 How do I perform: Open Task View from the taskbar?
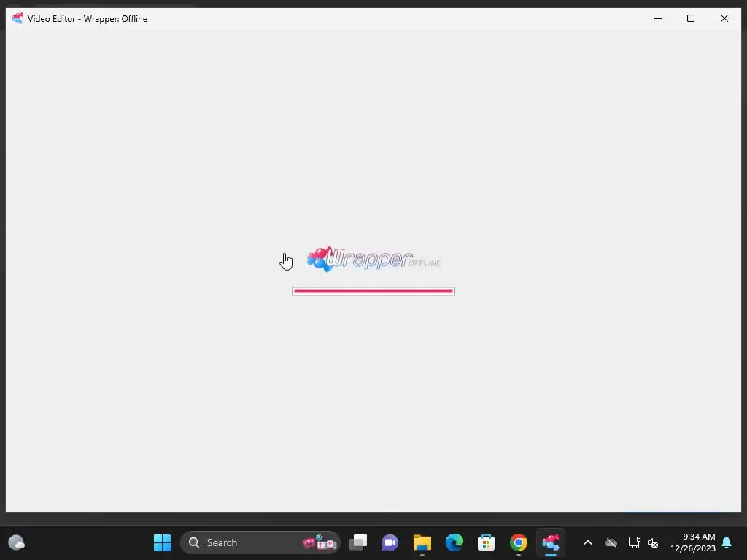click(358, 542)
